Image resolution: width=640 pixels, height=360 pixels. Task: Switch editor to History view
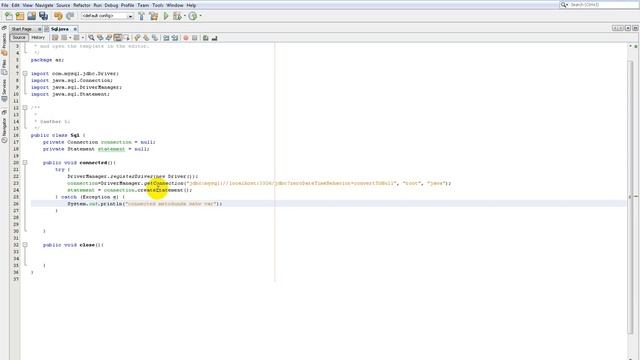(x=38, y=37)
